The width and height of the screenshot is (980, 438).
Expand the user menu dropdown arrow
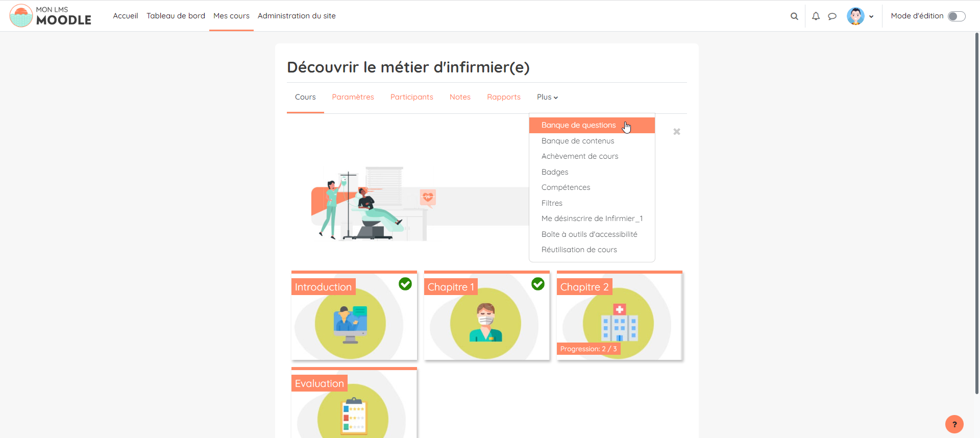871,16
